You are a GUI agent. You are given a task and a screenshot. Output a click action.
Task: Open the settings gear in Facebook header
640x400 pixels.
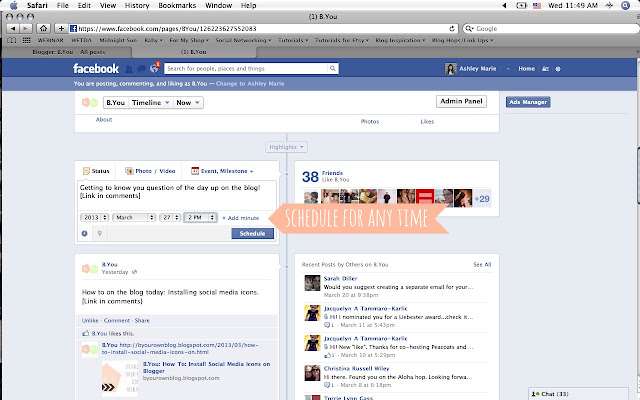[x=558, y=69]
